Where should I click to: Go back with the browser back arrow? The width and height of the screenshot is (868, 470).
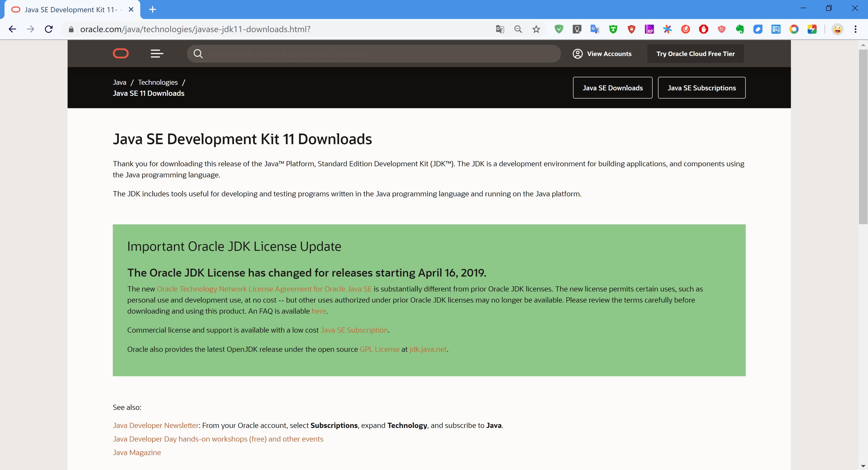[x=12, y=29]
